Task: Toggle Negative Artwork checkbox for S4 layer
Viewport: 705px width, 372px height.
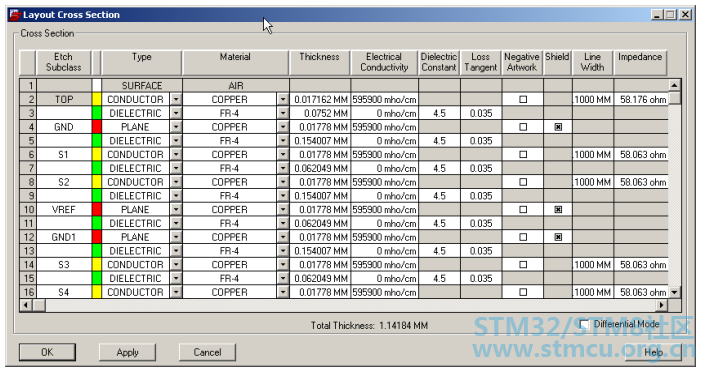Action: (523, 292)
